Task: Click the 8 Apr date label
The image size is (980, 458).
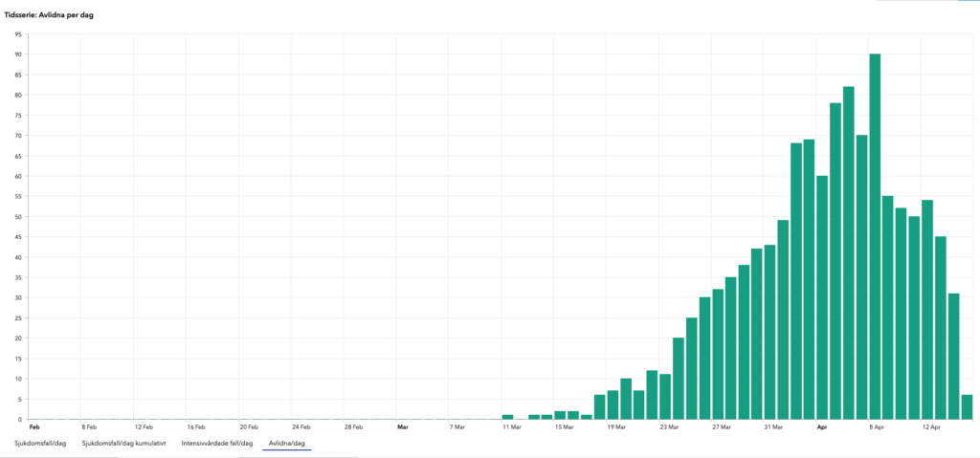Action: (x=875, y=426)
